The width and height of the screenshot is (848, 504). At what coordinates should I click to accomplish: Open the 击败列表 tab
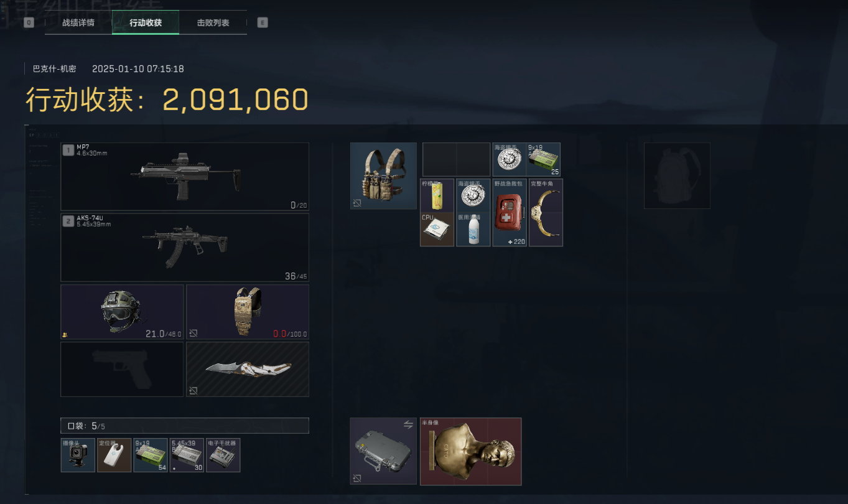[213, 22]
